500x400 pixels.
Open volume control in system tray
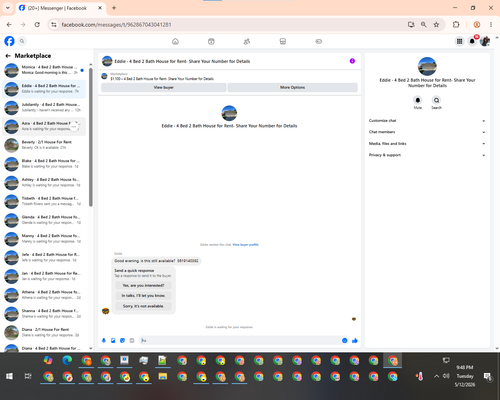446,376
